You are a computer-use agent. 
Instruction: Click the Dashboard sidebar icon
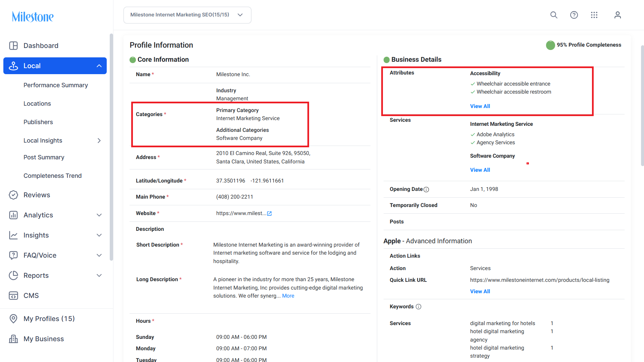click(x=13, y=46)
